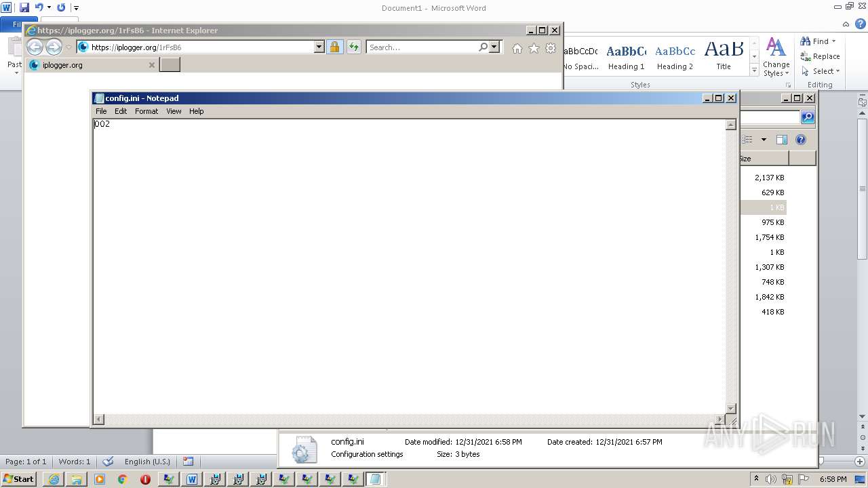Apply No Spacing style in Word
868x488 pixels.
click(x=581, y=58)
